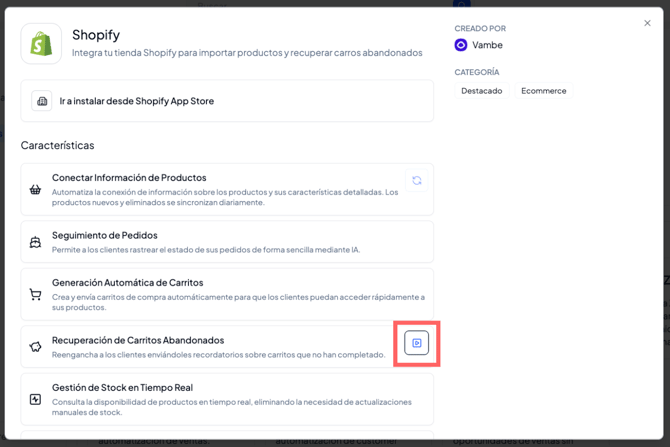Click the Vambe creator avatar icon

[461, 45]
